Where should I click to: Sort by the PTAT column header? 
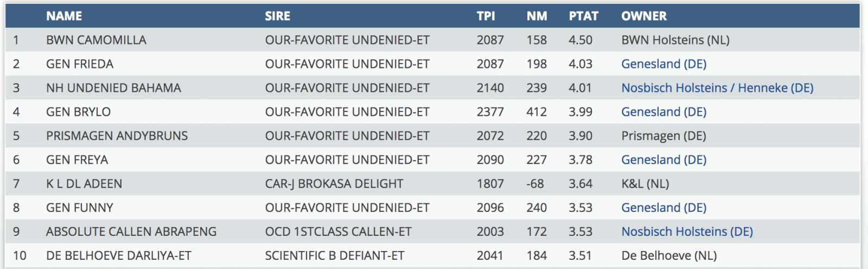tap(583, 16)
